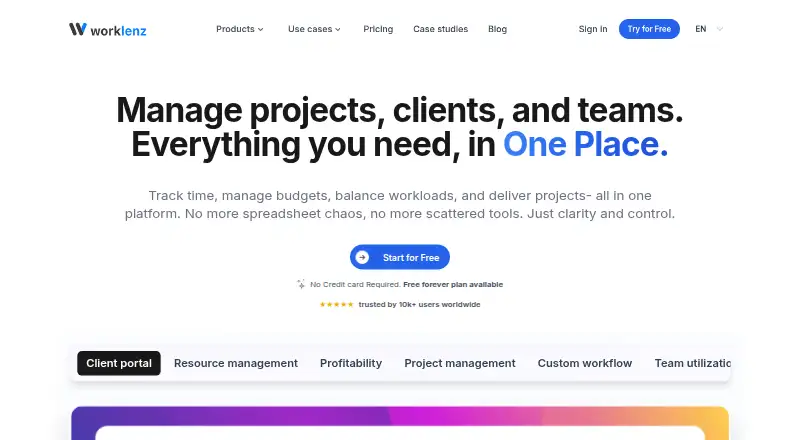Click the Start for Free button
The height and width of the screenshot is (440, 800).
(399, 257)
